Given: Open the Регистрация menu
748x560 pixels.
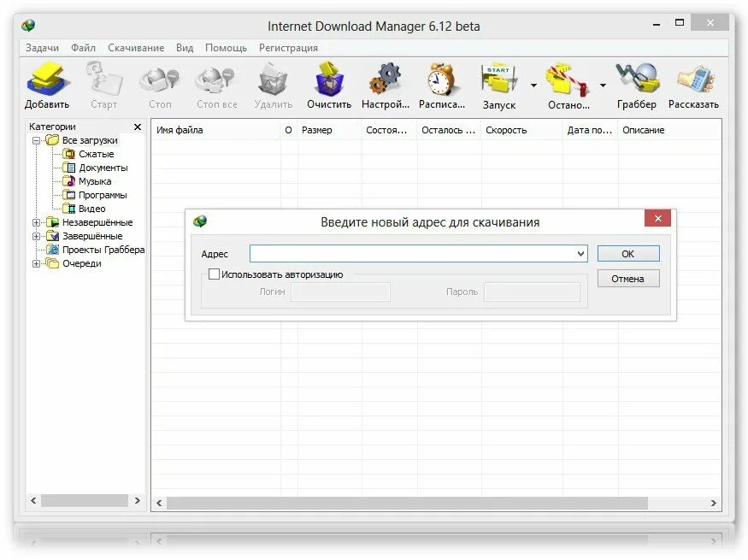Looking at the screenshot, I should [x=288, y=48].
